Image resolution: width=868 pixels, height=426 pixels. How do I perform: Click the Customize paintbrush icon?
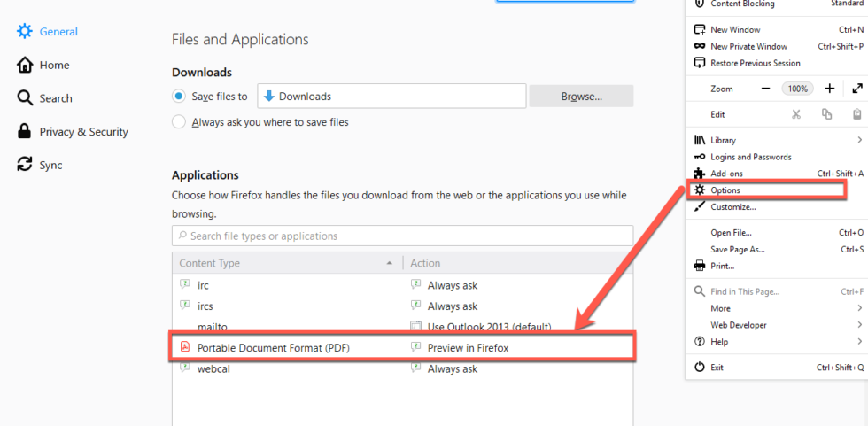point(700,207)
